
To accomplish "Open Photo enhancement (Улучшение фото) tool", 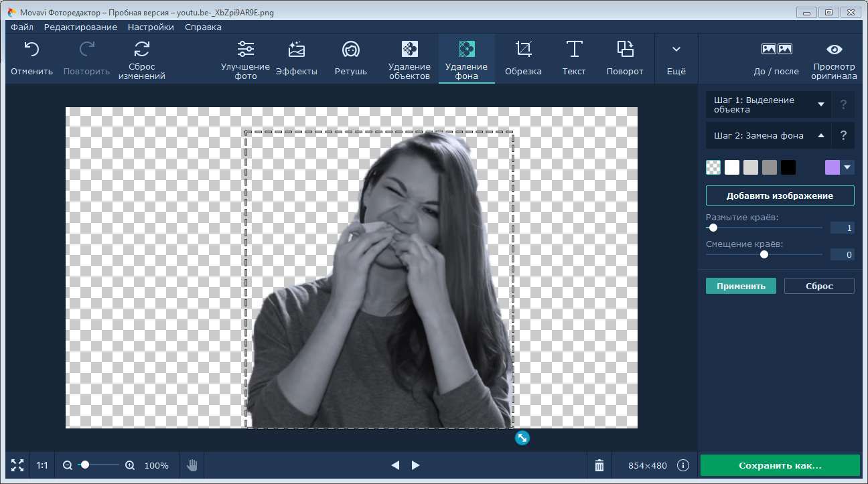I will [x=246, y=50].
